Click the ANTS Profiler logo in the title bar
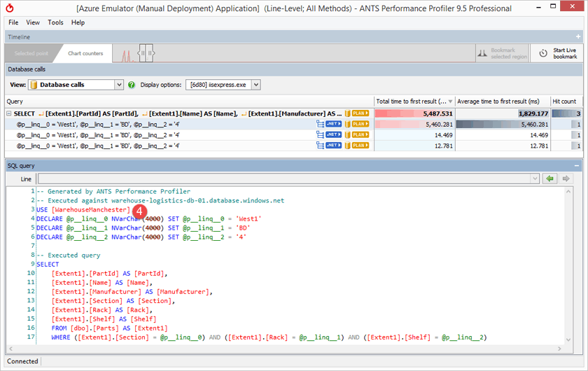 click(9, 8)
